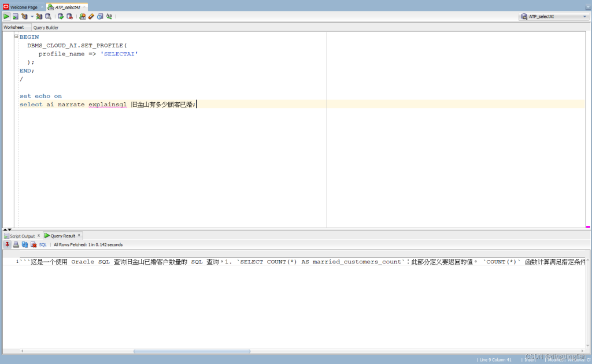Click the line 'set echo on' in editor
Screen dimensions: 592x364
point(41,96)
